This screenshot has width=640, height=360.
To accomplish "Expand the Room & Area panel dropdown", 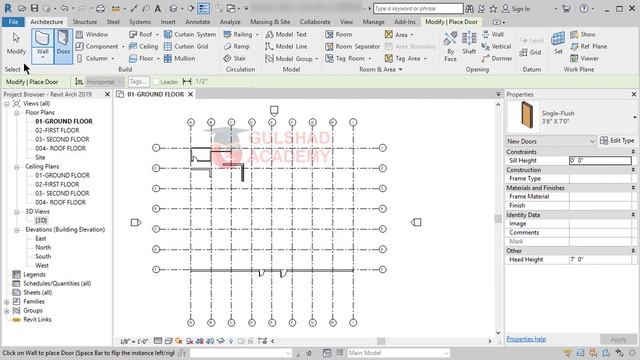I will point(380,69).
